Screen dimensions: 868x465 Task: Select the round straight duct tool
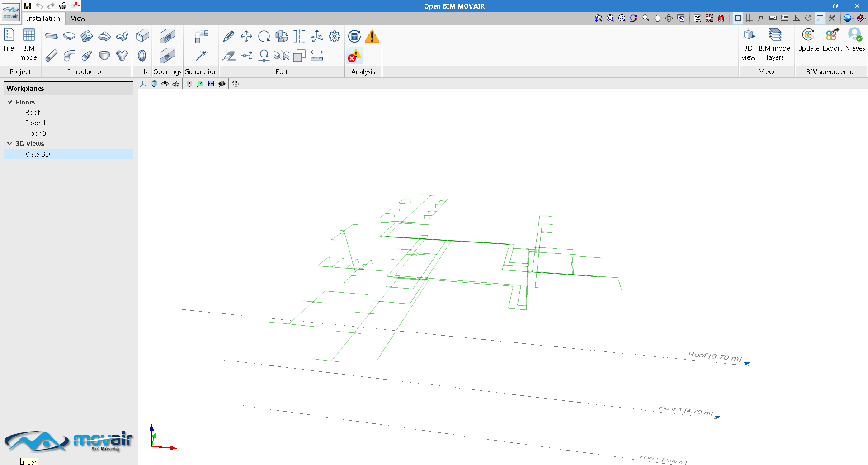coord(52,56)
